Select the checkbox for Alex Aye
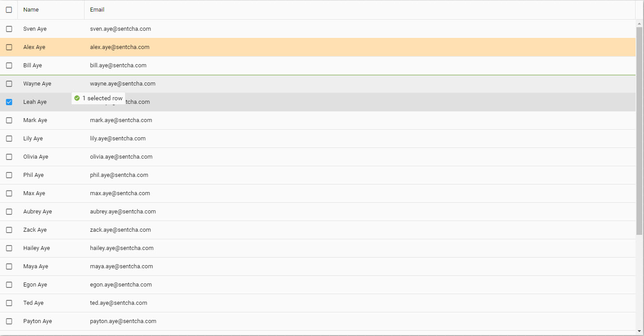 pos(9,47)
